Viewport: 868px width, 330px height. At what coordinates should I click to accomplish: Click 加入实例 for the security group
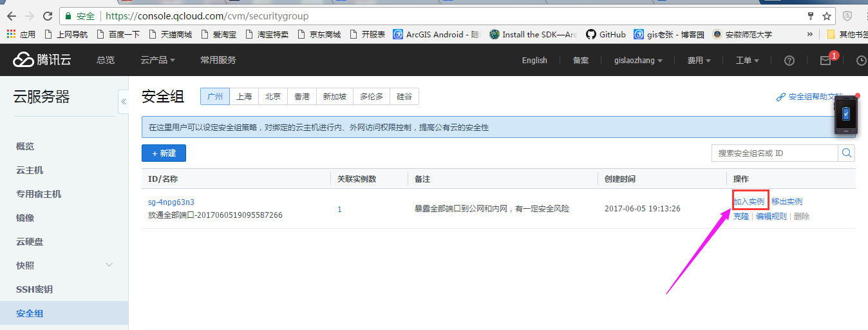click(x=750, y=202)
